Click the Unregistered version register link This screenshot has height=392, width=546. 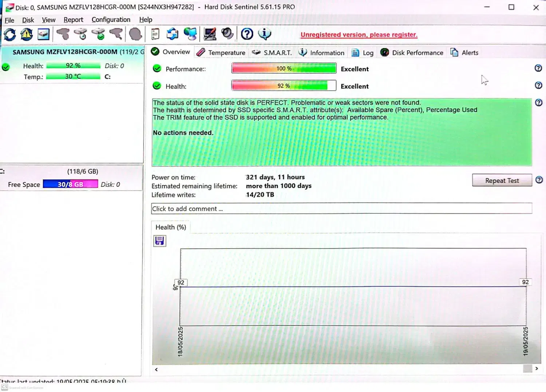click(359, 35)
